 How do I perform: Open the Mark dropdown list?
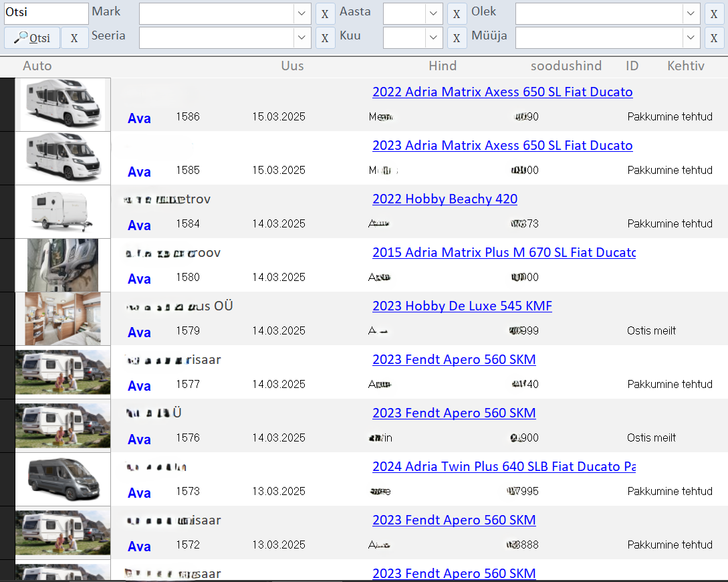(x=301, y=13)
